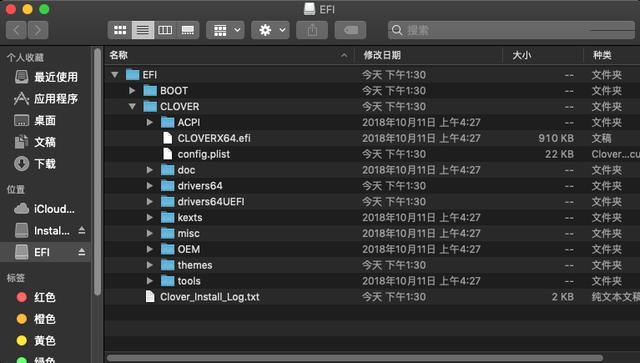Expand the drivers64 folder
640x363 pixels.
click(x=150, y=186)
